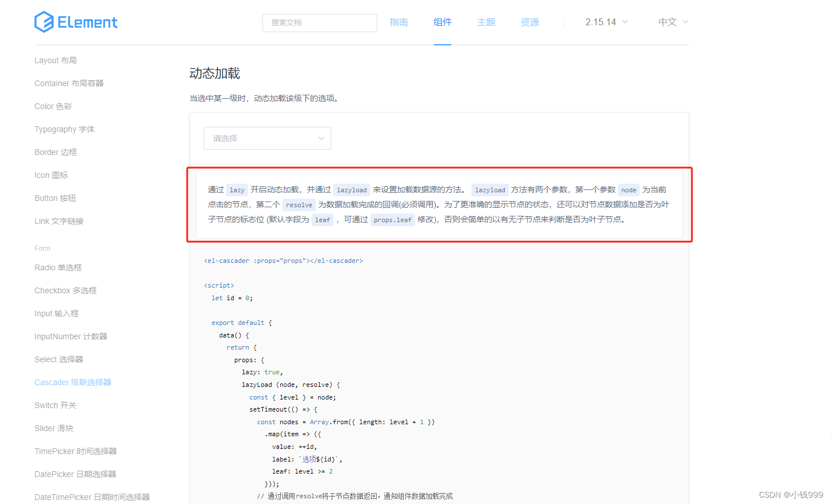This screenshot has width=832, height=504.
Task: Go to Color 色彩 page
Action: (x=53, y=106)
